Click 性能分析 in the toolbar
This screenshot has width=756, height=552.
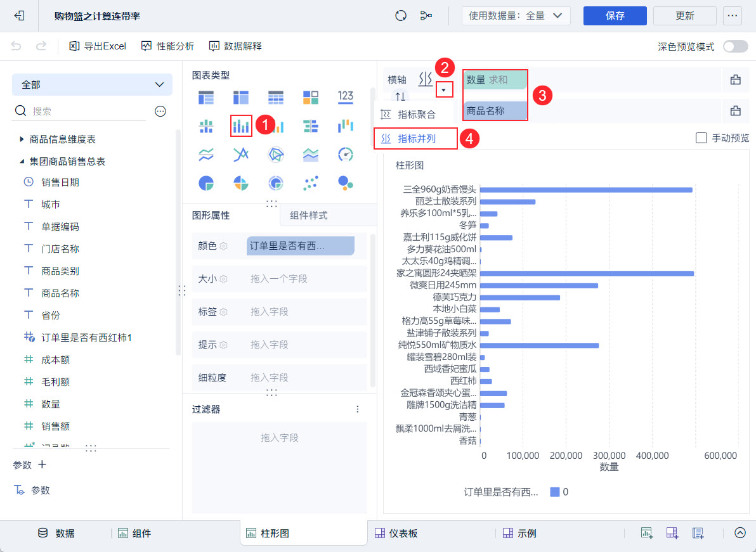[x=167, y=46]
